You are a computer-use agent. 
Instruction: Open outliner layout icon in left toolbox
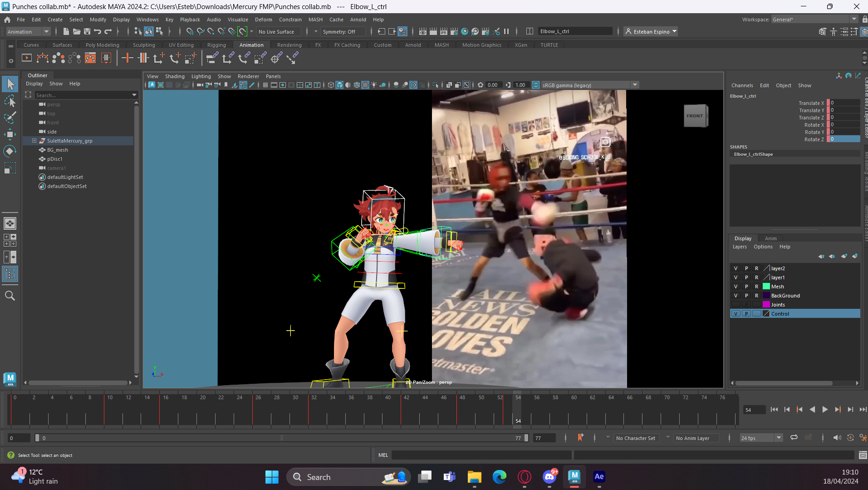[x=10, y=274]
